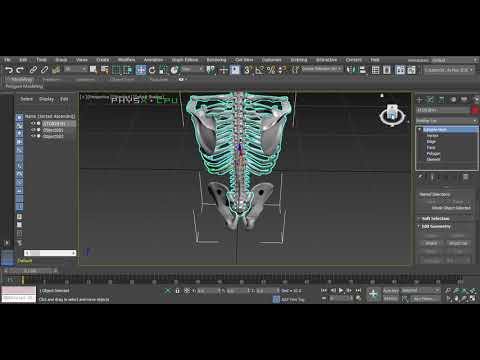Open the Scene Explorer toggle icon
480x360 pixels.
tap(376, 70)
